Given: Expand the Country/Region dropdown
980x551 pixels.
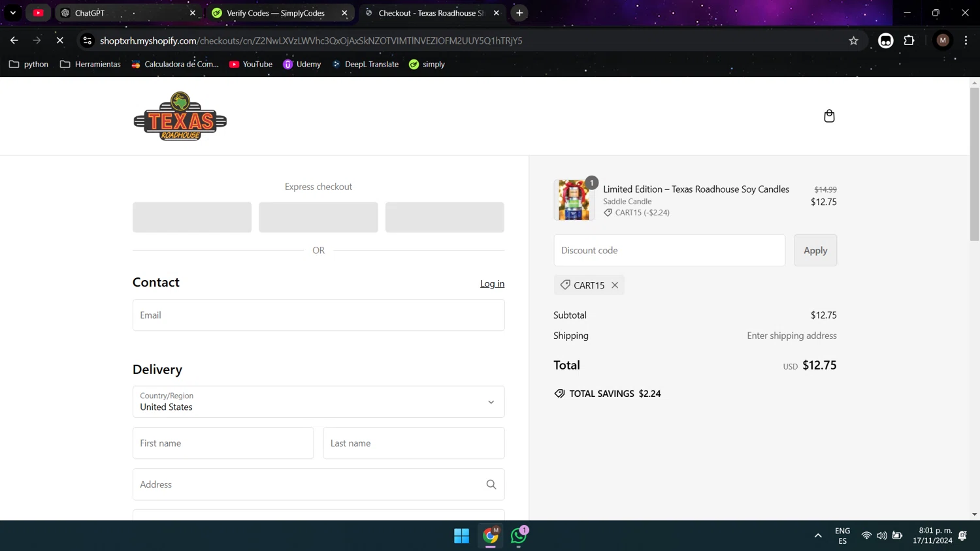Looking at the screenshot, I should (x=319, y=401).
